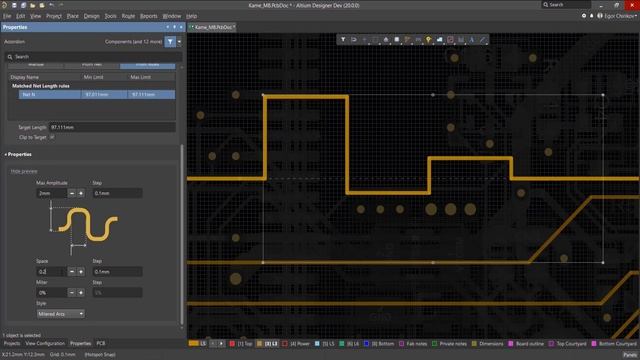640x360 pixels.
Task: Click the place via icon in Active Bar
Action: click(429, 40)
